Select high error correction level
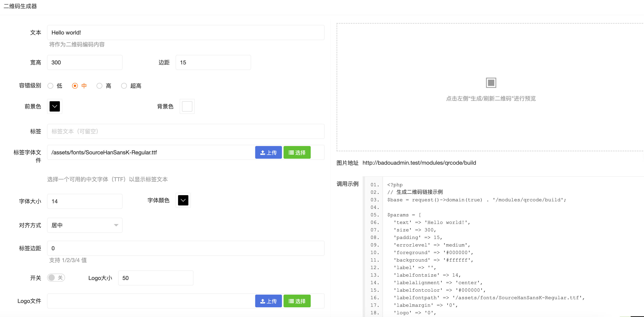This screenshot has width=644, height=317. pyautogui.click(x=100, y=86)
